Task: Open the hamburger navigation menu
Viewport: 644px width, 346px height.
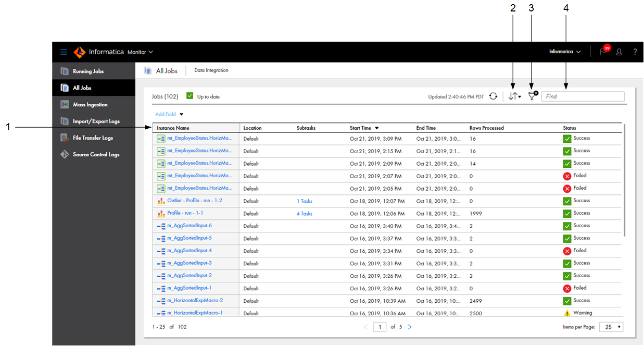Action: click(64, 52)
